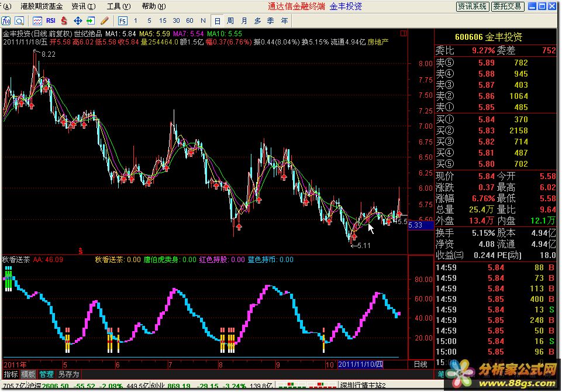Screen dimensions: 562x392
Task: Click the 外盘 13.4万 value
Action: 481,221
